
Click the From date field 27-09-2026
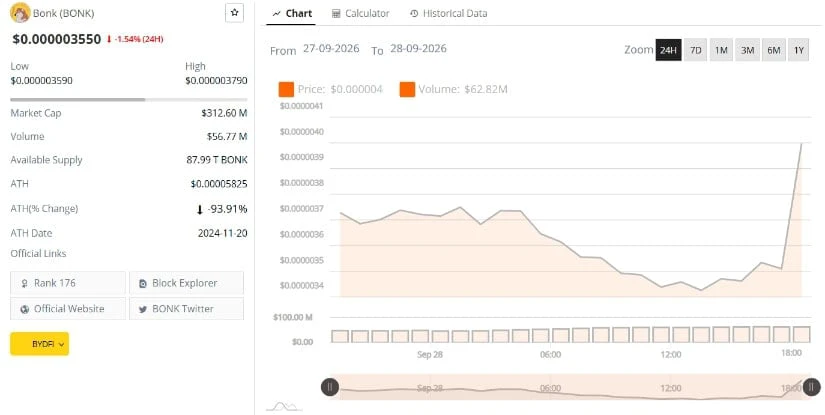331,49
